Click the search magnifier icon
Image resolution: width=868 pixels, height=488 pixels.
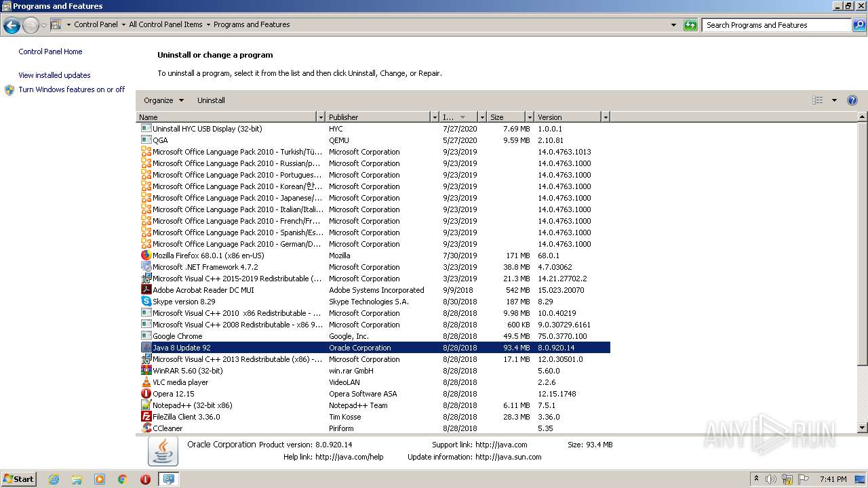(x=859, y=25)
